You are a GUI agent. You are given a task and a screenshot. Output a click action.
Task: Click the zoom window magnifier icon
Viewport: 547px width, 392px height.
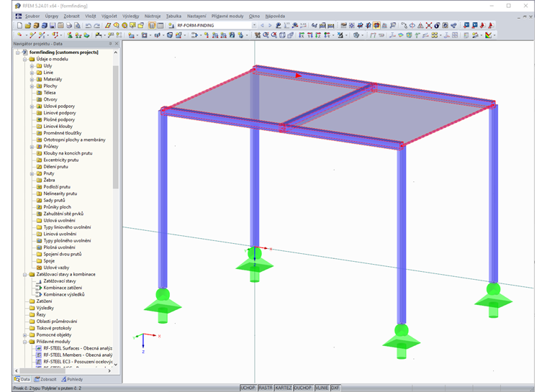[x=266, y=35]
